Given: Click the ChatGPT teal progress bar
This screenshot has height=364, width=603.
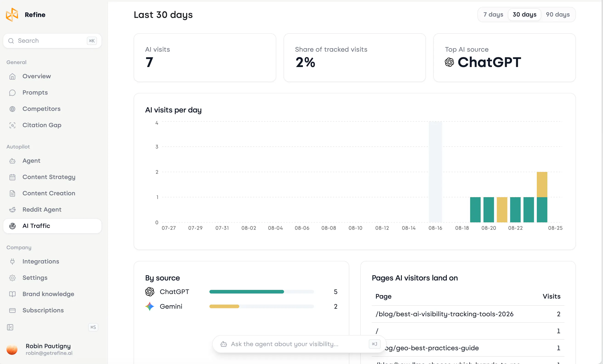Looking at the screenshot, I should click(x=246, y=292).
